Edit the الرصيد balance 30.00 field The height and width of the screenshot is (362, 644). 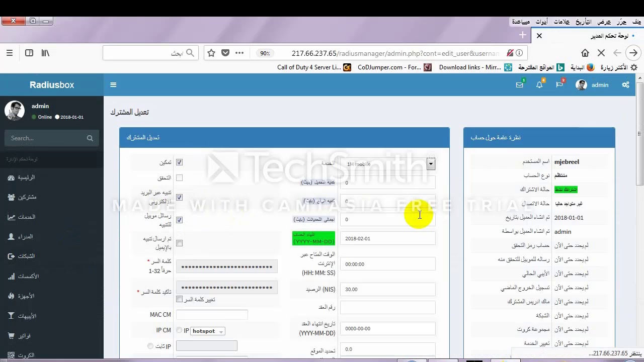tap(387, 289)
